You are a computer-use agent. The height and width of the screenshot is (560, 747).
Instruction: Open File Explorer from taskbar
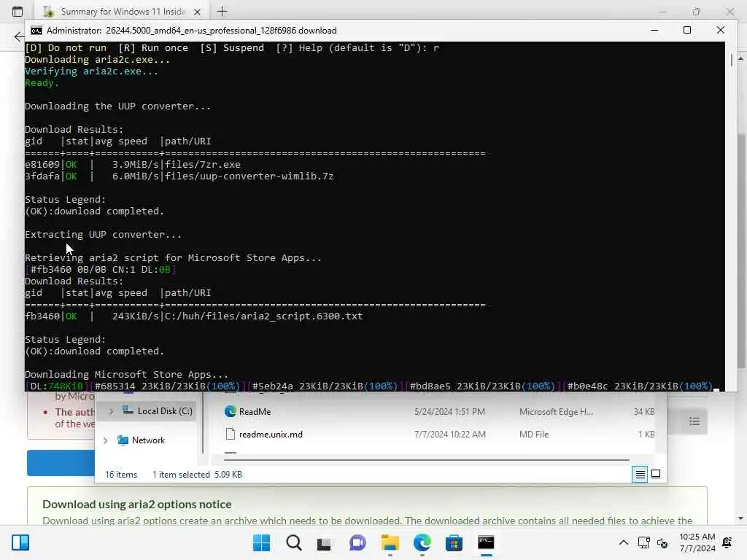pyautogui.click(x=390, y=542)
